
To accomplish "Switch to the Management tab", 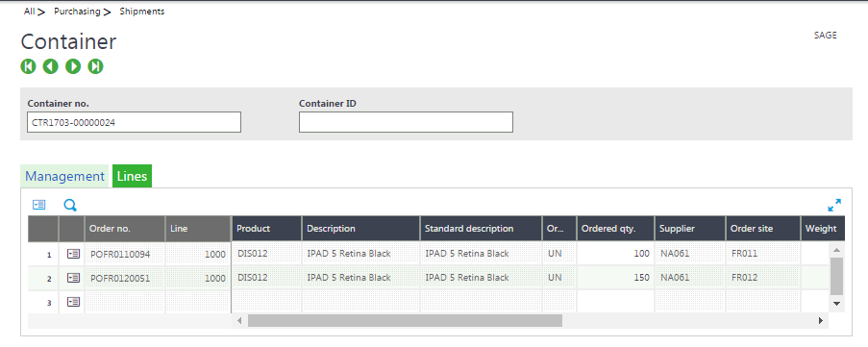I will click(64, 176).
